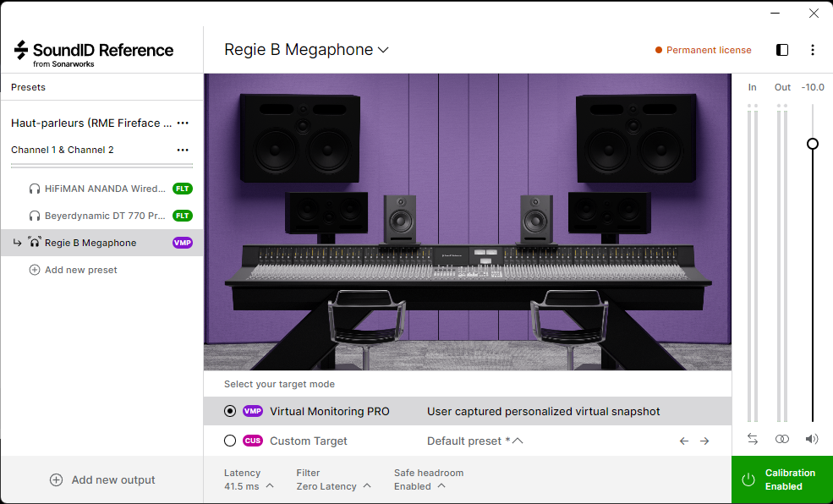The height and width of the screenshot is (504, 833).
Task: Click the Presets heading
Action: (x=28, y=87)
